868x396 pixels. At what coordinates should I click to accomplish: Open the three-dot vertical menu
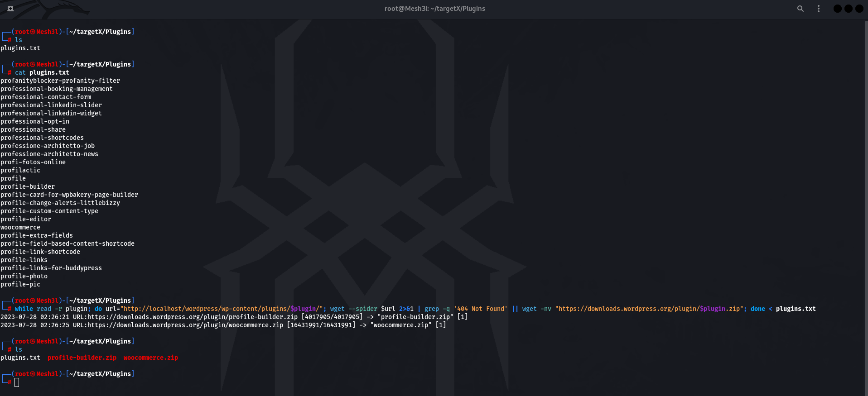click(818, 9)
